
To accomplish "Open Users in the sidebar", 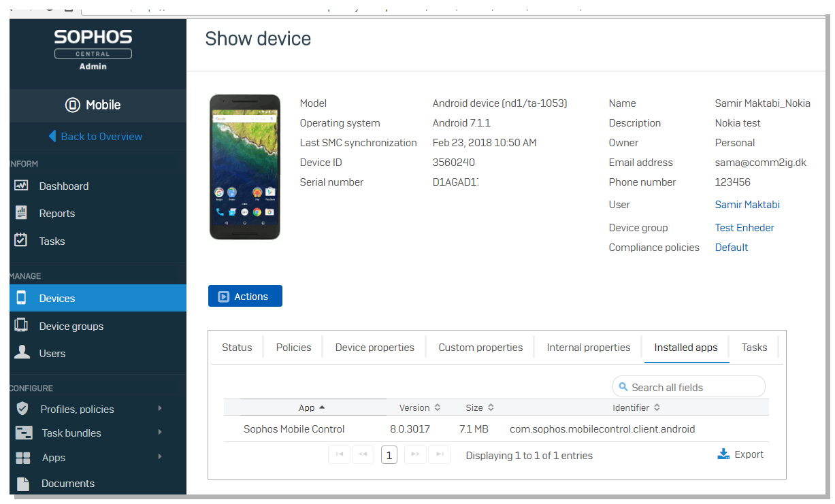I will pos(52,354).
